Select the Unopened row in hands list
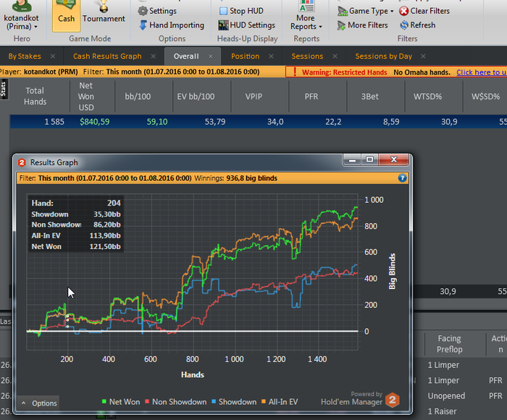Screen dimensions: 507x420 tap(446, 396)
